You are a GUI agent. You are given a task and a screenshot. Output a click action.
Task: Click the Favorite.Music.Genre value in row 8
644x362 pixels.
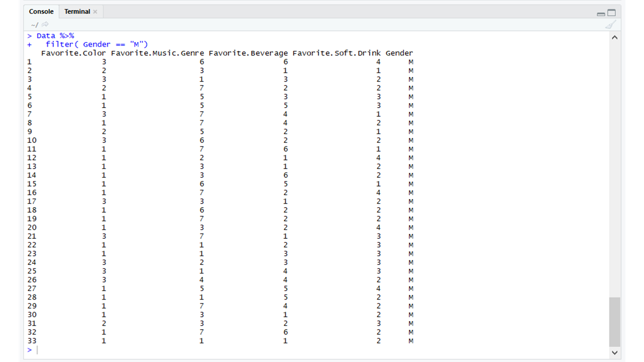pos(202,123)
